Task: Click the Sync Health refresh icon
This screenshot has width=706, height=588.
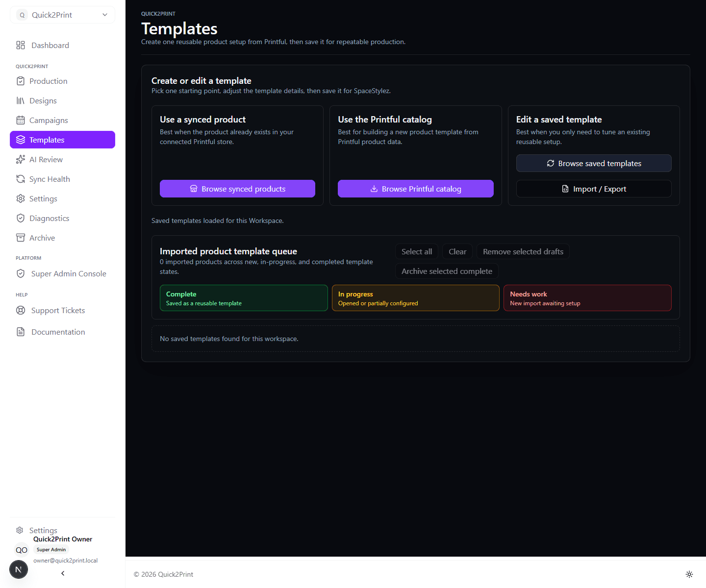Action: tap(21, 179)
